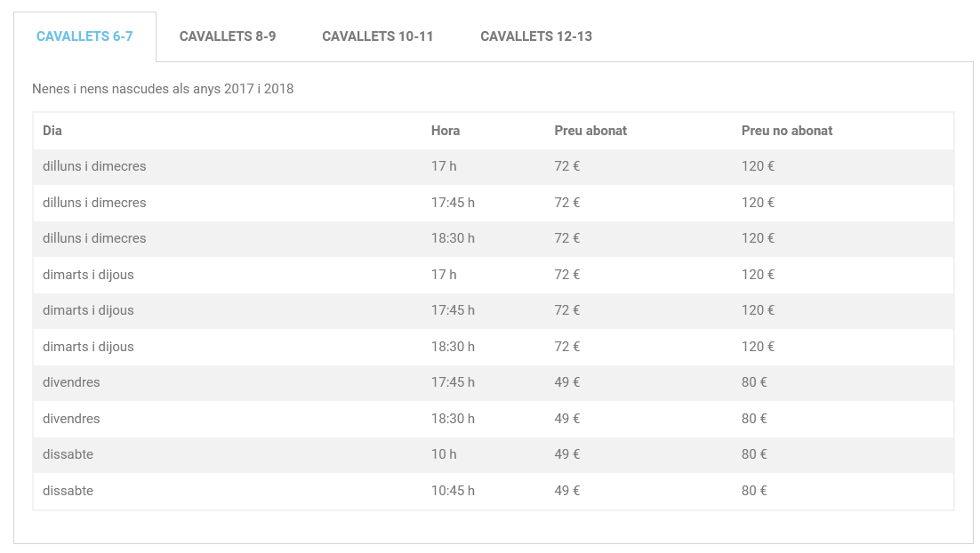980x553 pixels.
Task: Open the CAVALLETS 10-11 tab
Action: 377,36
